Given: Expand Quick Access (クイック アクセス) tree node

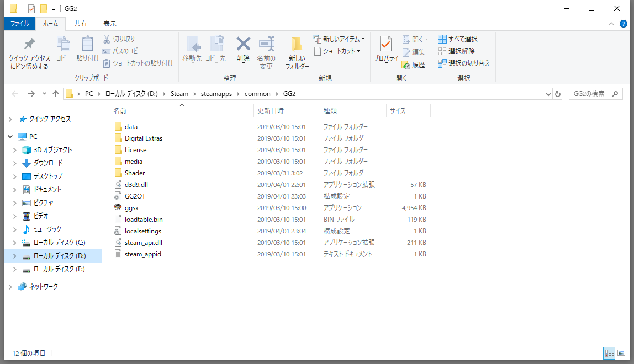Looking at the screenshot, I should point(10,119).
